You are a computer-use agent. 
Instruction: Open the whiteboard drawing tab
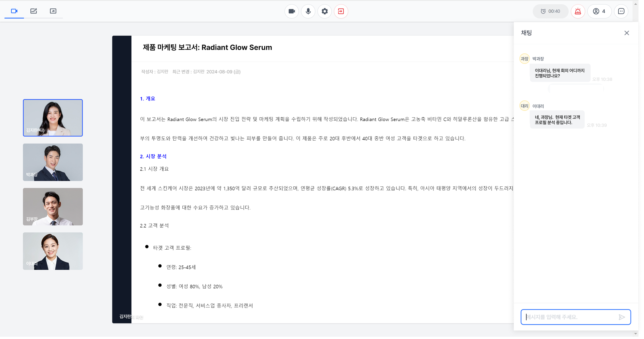tap(33, 11)
